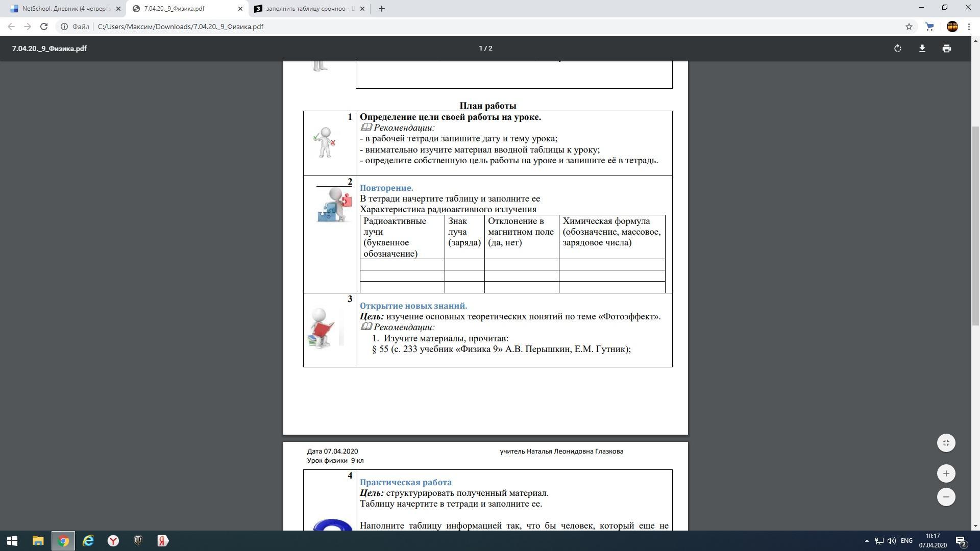Open a new browser tab
Screen dimensions: 980x551
pyautogui.click(x=381, y=9)
